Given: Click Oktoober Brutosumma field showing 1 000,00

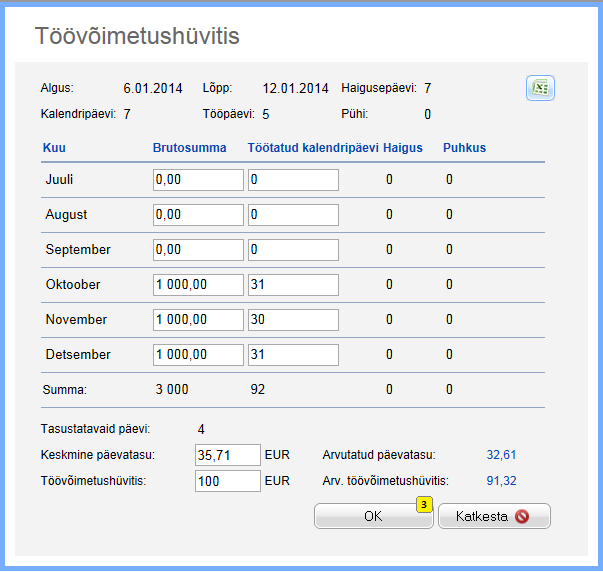Looking at the screenshot, I should tap(198, 285).
